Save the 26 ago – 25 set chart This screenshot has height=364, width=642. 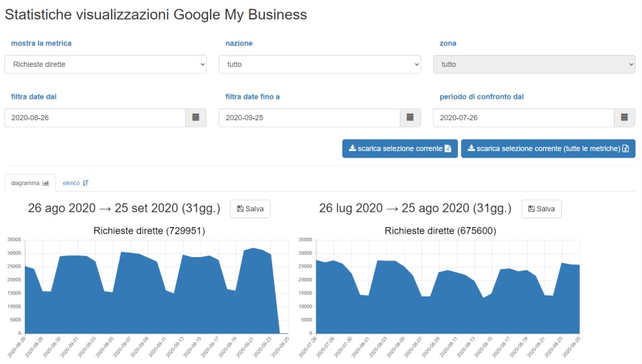click(x=250, y=208)
